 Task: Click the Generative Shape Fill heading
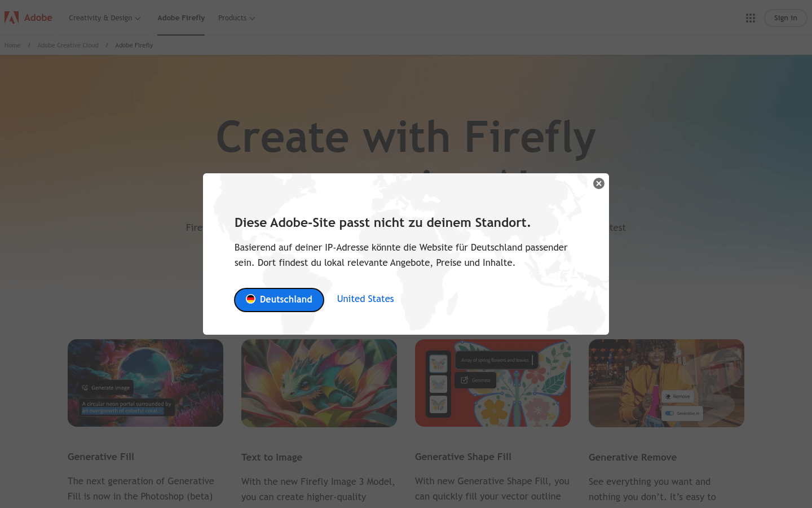point(463,457)
